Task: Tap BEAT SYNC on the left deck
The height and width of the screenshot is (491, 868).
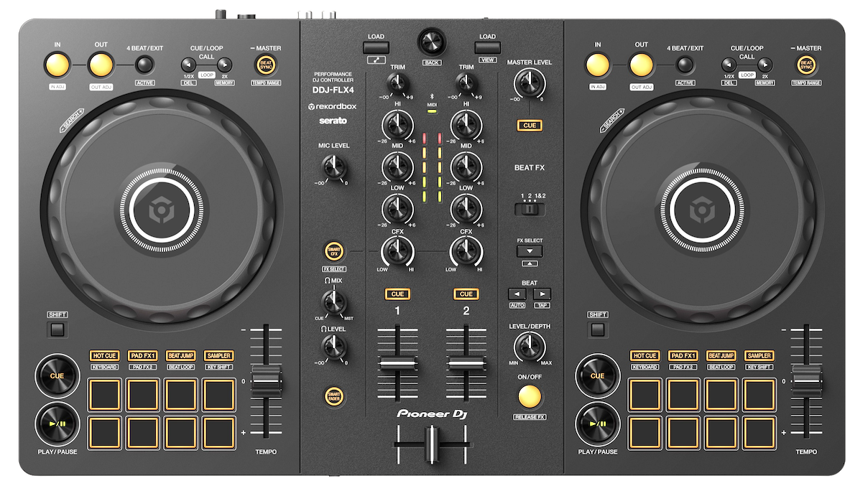Action: (x=265, y=65)
